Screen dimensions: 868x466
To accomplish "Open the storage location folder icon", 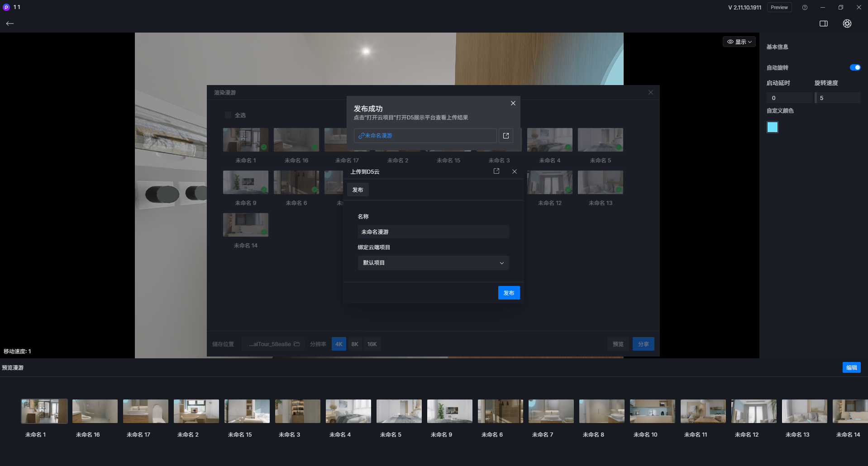I will coord(297,344).
